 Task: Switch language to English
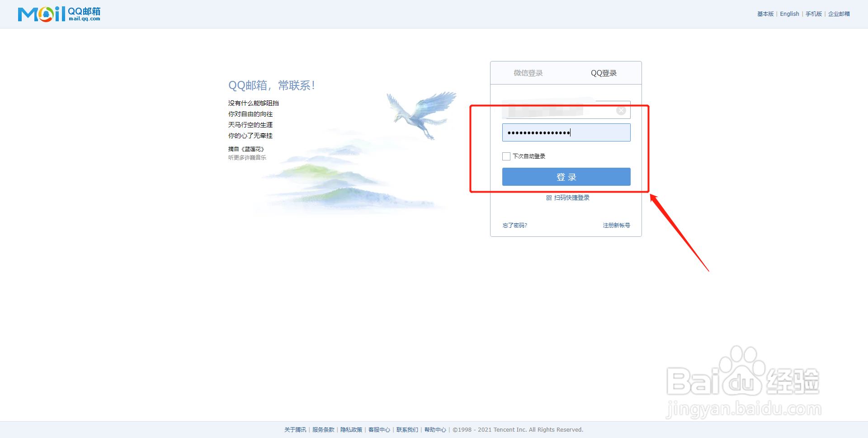[789, 14]
